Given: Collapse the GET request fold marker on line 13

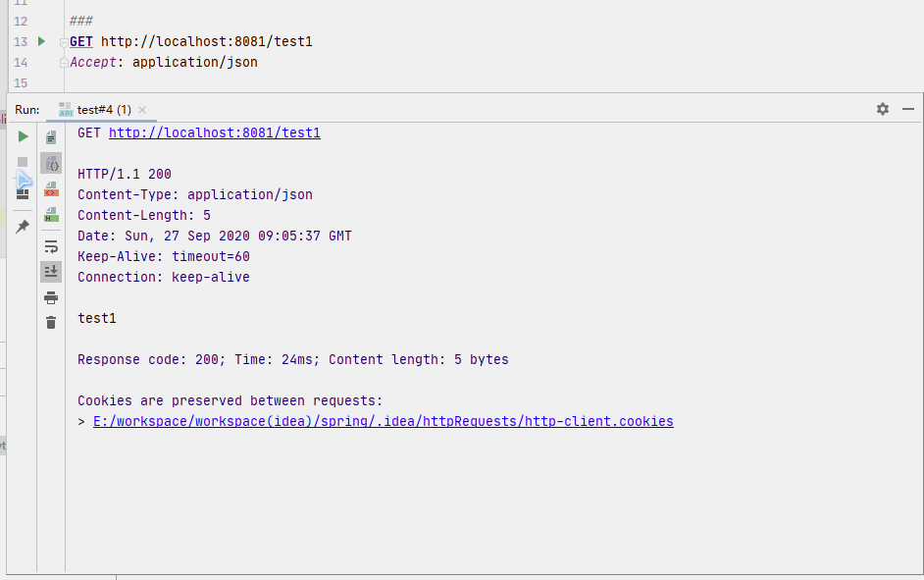Looking at the screenshot, I should point(64,42).
